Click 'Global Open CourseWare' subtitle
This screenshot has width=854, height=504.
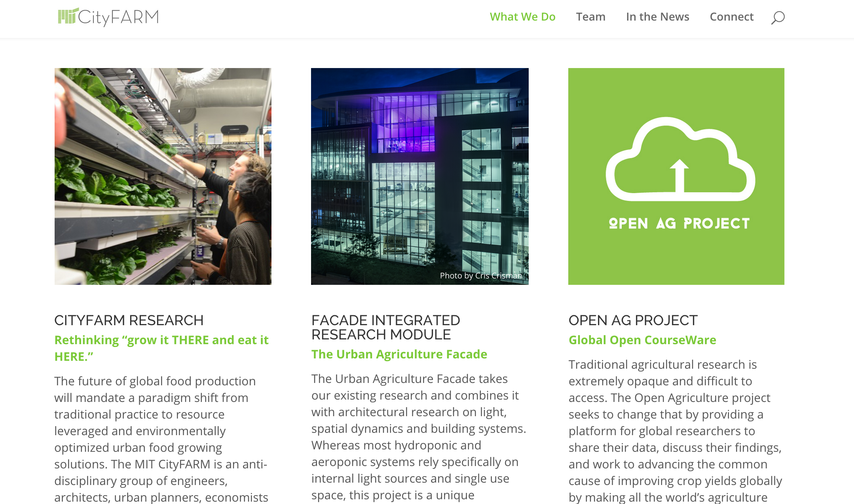(x=642, y=340)
